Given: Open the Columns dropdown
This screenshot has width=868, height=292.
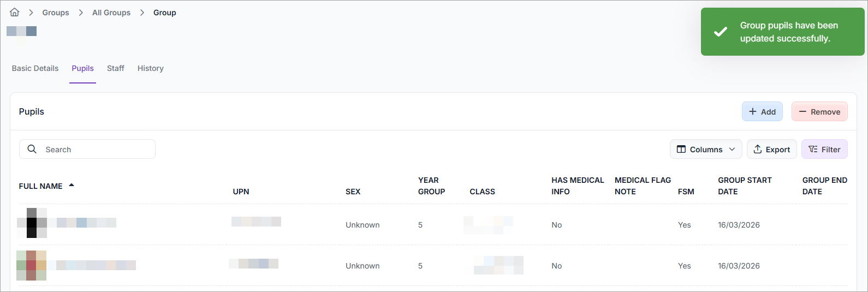Looking at the screenshot, I should click(705, 149).
